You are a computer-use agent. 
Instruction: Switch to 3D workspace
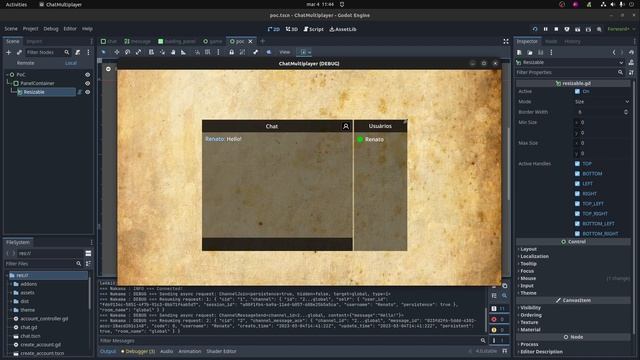pyautogui.click(x=291, y=29)
